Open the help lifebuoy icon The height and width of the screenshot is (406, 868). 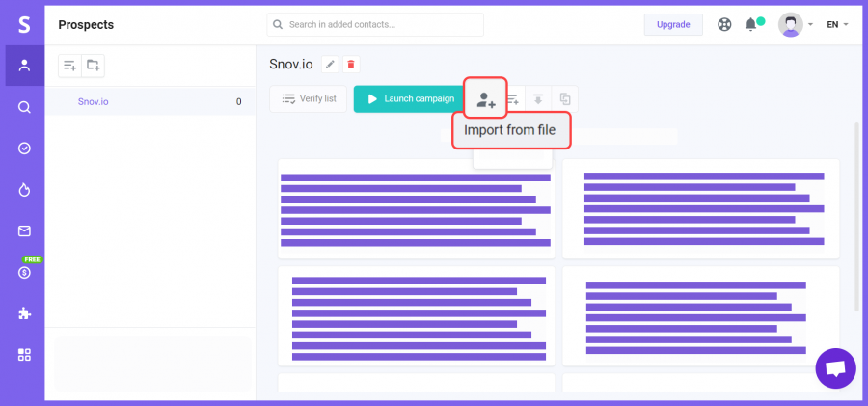(724, 25)
